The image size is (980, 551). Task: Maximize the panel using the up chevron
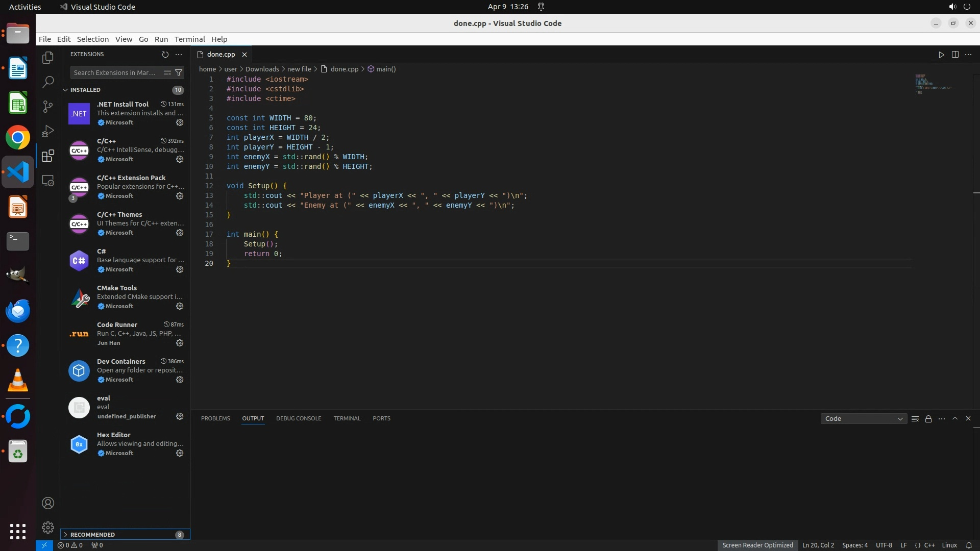click(x=955, y=418)
